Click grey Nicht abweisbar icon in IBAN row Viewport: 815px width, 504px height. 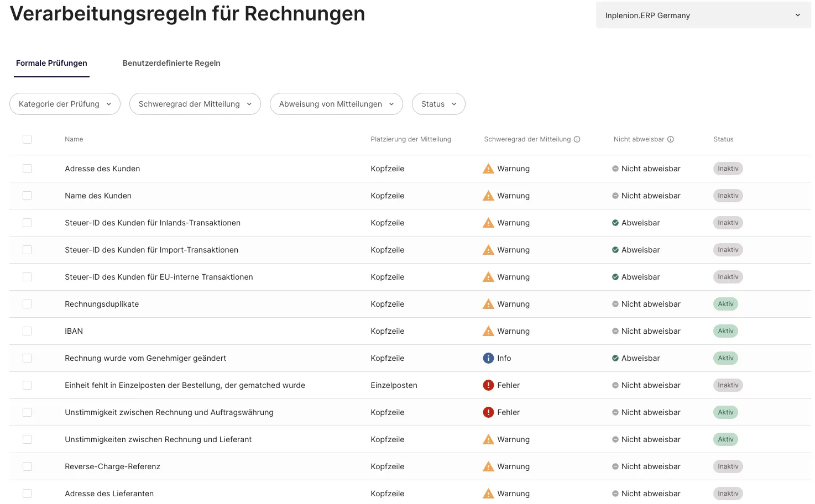(x=615, y=331)
